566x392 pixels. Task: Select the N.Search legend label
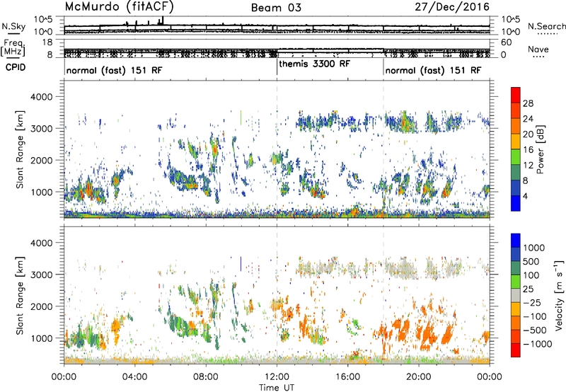tap(546, 26)
